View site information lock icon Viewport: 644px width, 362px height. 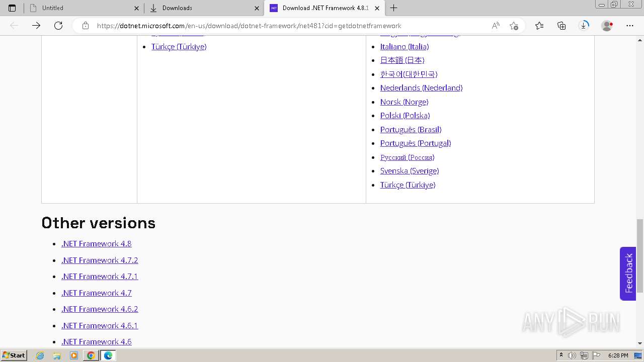click(86, 26)
